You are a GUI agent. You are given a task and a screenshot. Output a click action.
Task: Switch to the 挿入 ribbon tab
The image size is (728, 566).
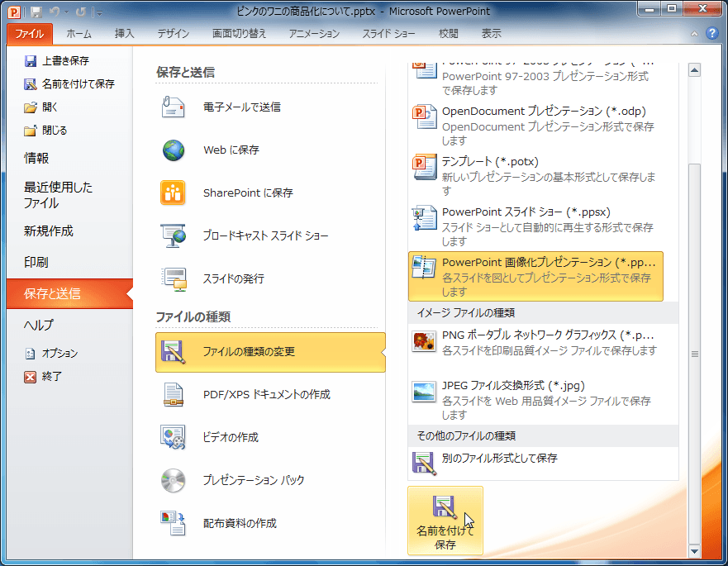click(x=125, y=34)
